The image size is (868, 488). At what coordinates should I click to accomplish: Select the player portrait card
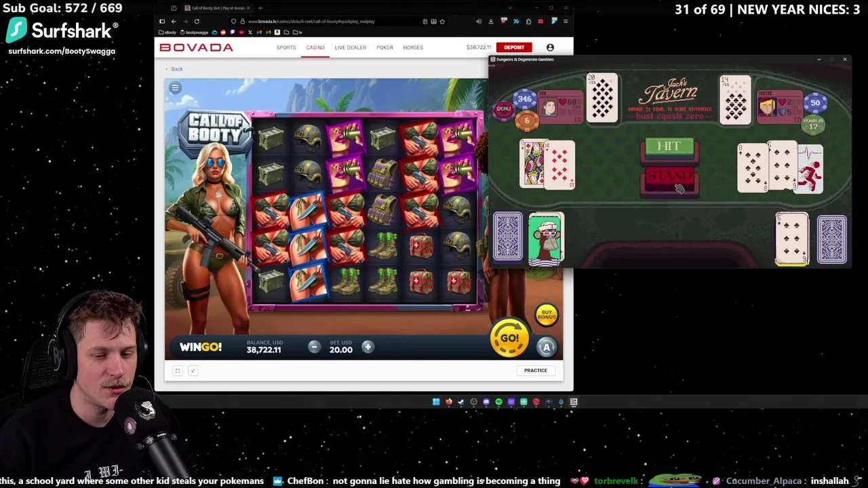point(560,106)
